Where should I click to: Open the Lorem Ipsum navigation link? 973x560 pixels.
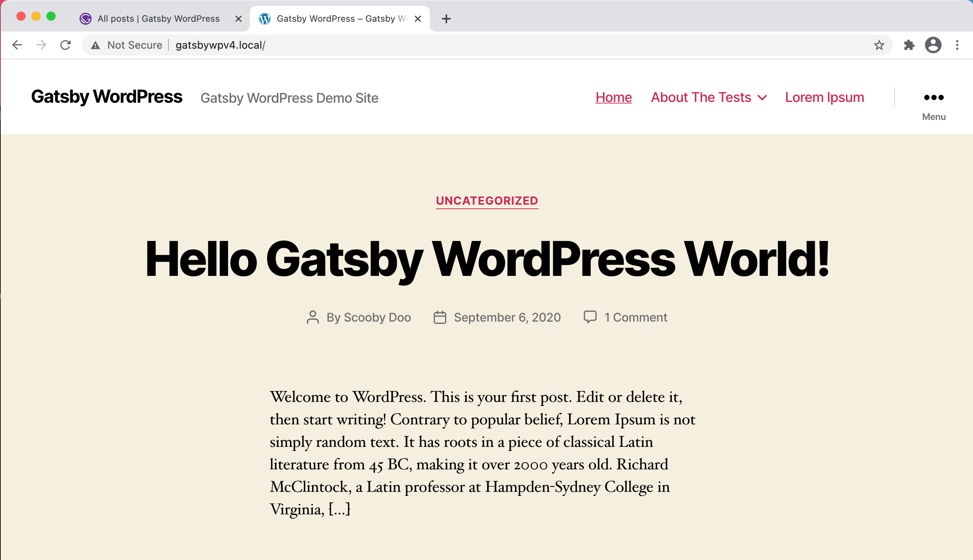click(825, 97)
